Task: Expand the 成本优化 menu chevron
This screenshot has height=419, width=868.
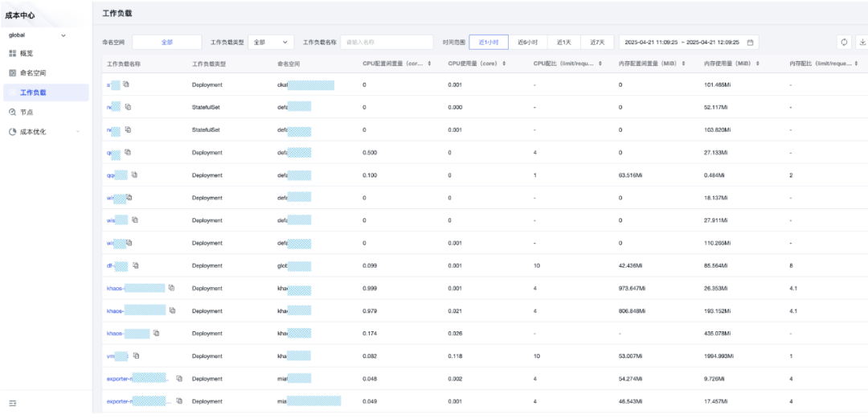Action: coord(78,132)
